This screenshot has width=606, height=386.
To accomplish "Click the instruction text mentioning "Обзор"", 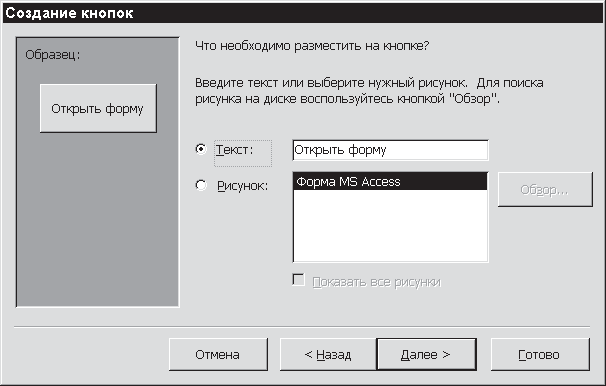I will (x=369, y=91).
